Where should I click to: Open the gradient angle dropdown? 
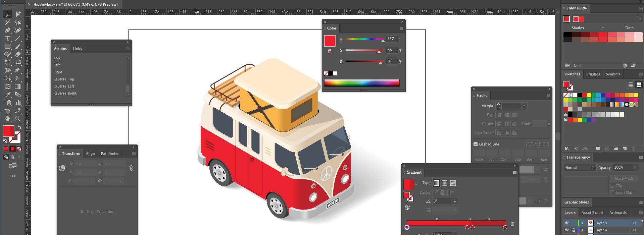455,201
